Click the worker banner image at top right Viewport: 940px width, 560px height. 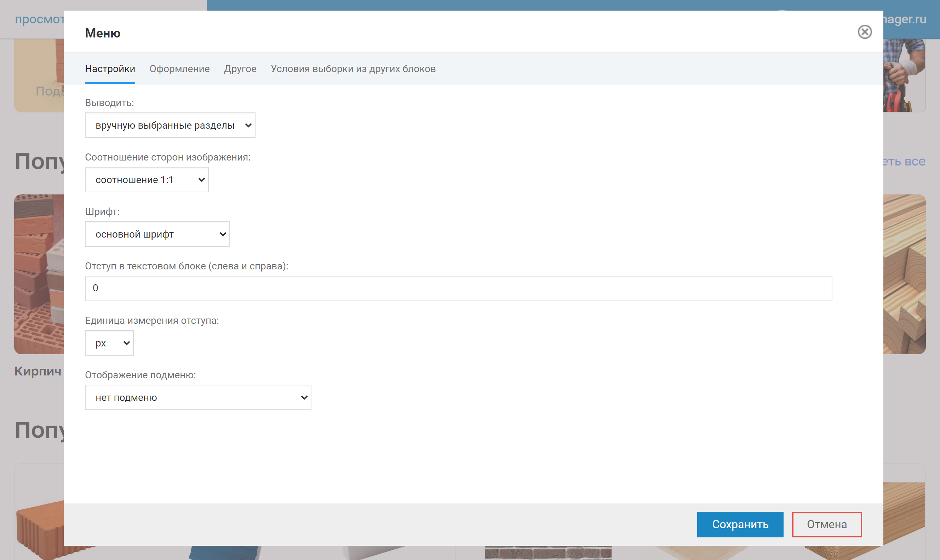coord(904,75)
